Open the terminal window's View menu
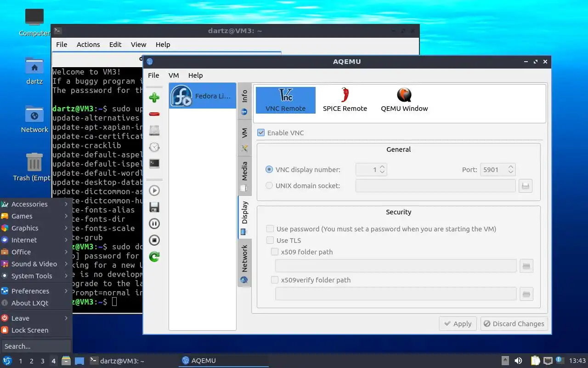This screenshot has height=368, width=588. point(138,44)
